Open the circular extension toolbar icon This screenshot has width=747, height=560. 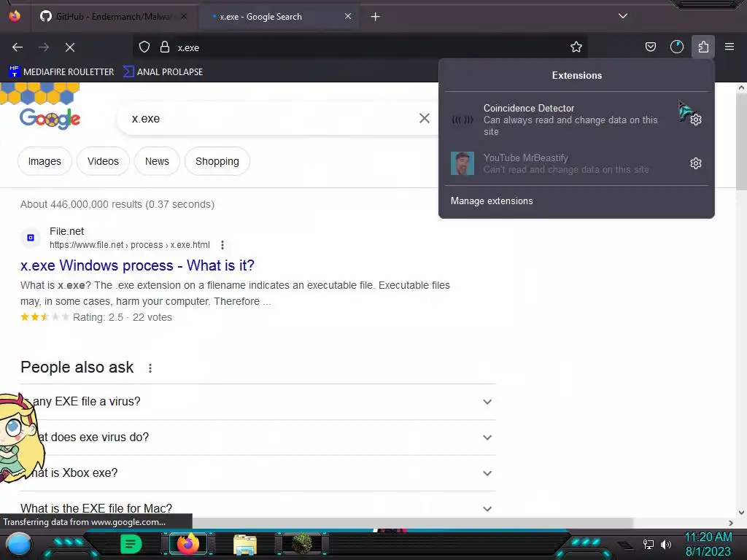tap(676, 47)
